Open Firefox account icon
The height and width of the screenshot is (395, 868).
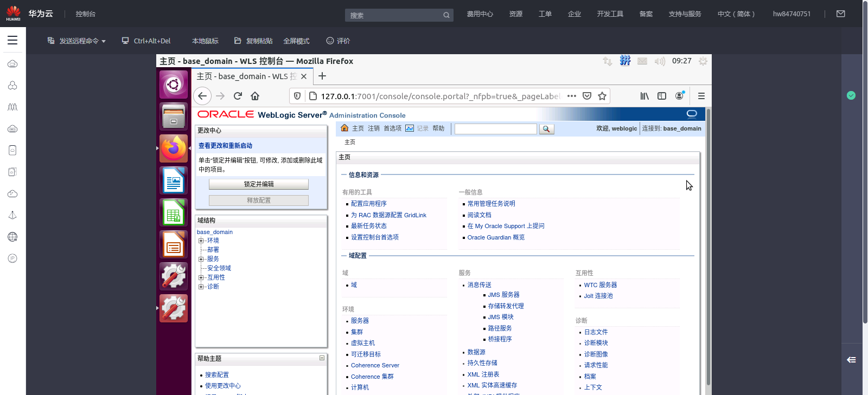coord(679,96)
